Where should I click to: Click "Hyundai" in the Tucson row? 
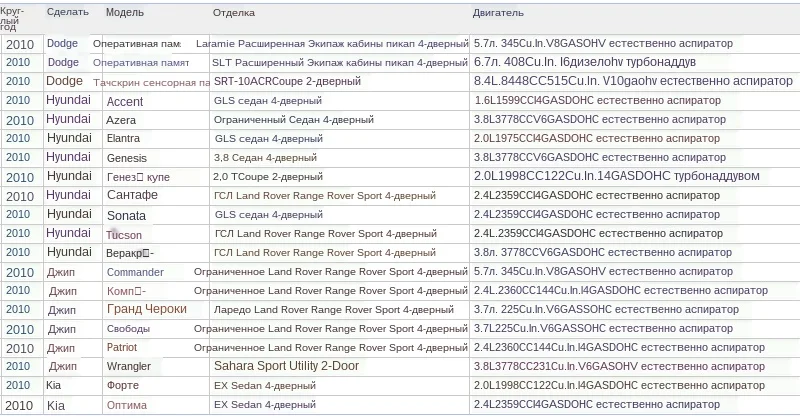69,233
